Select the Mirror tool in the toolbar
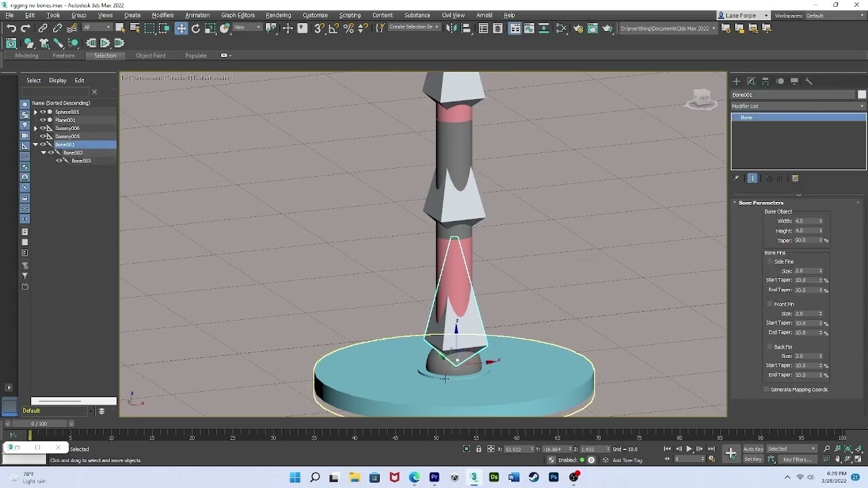 [450, 28]
